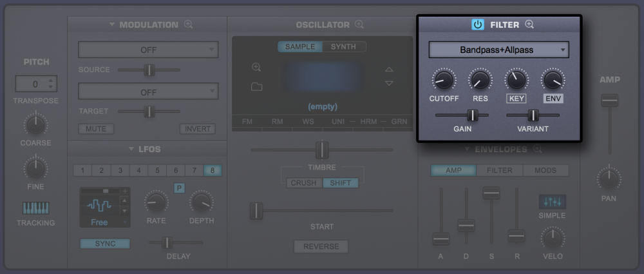Click the filter KEY knob
Screen dimensions: 644x274
point(516,80)
